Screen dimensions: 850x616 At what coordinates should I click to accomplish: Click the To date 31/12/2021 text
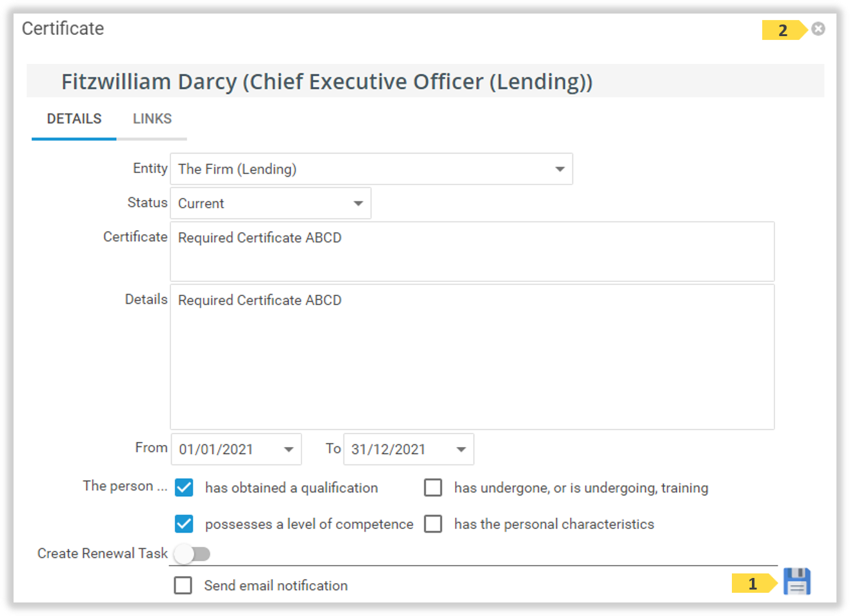[x=389, y=450]
